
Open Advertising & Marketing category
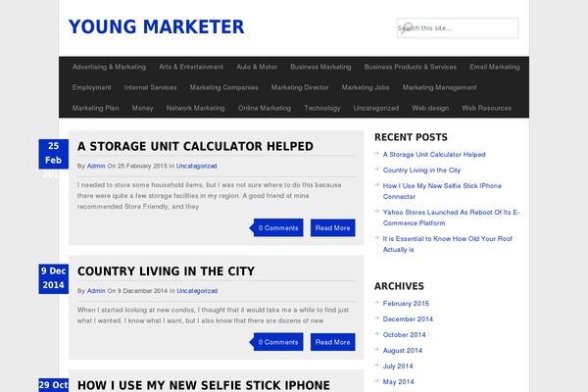click(109, 67)
